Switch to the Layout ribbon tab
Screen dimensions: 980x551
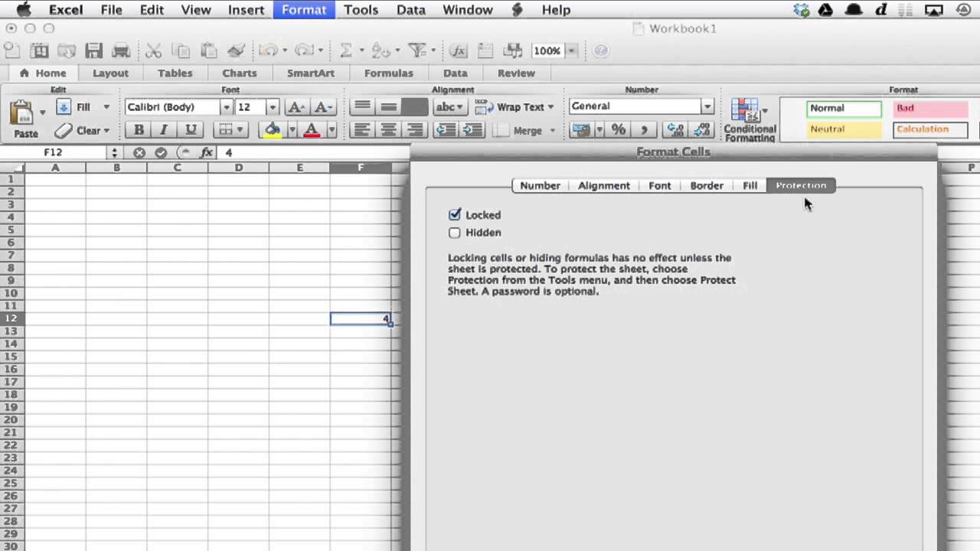(x=110, y=73)
